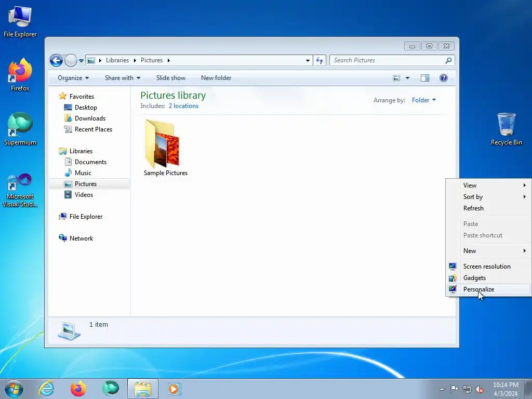Select Favorites in the navigation pane
This screenshot has width=532, height=399.
click(x=82, y=97)
